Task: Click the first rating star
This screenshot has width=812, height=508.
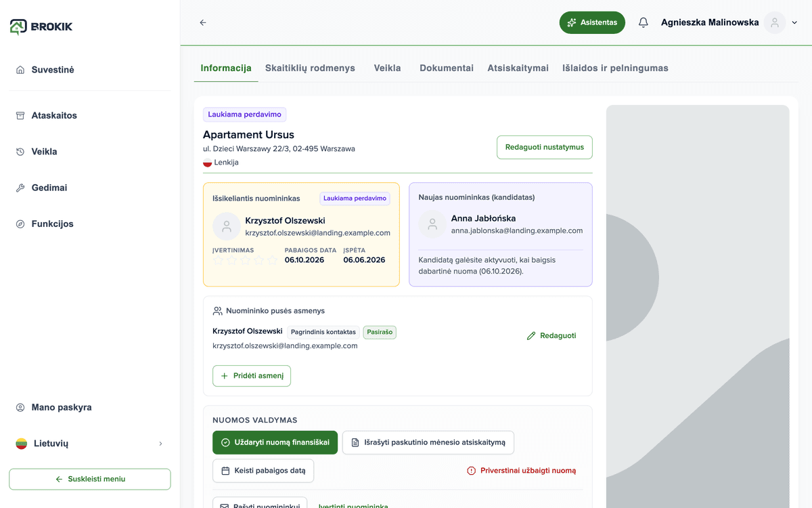Action: tap(219, 260)
